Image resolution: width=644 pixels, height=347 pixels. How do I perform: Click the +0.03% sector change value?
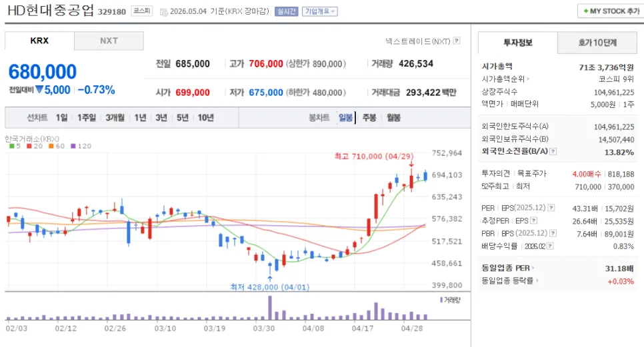tap(621, 281)
